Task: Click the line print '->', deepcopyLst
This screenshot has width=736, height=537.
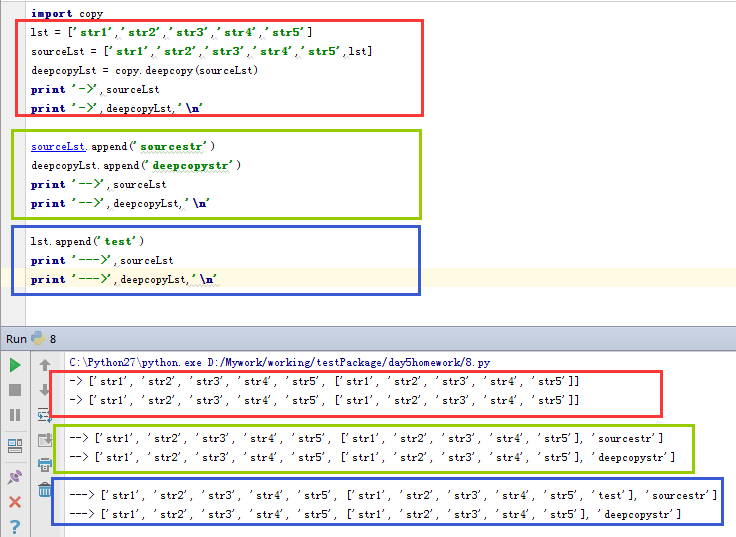Action: (117, 108)
